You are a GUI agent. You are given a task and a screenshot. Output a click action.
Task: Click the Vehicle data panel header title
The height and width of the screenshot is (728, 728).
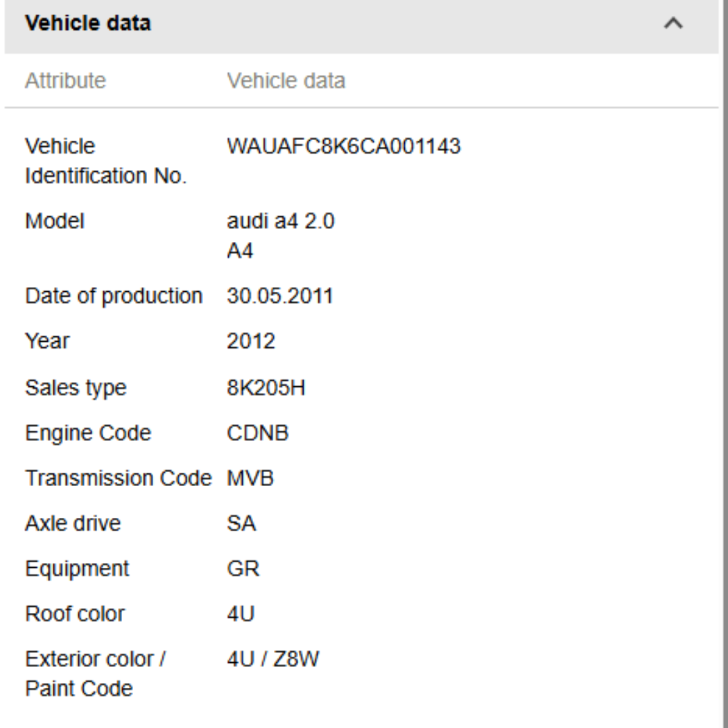point(88,23)
